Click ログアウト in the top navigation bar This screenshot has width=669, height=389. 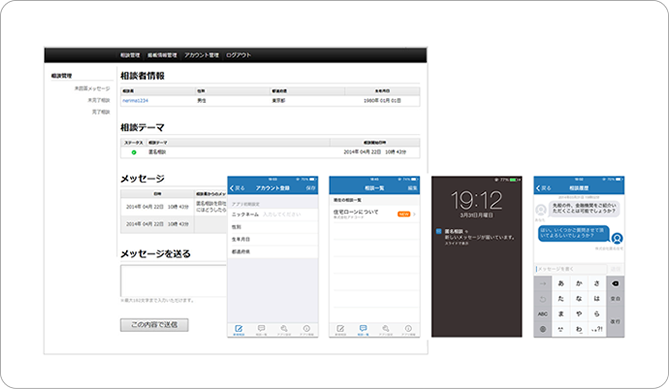click(239, 55)
